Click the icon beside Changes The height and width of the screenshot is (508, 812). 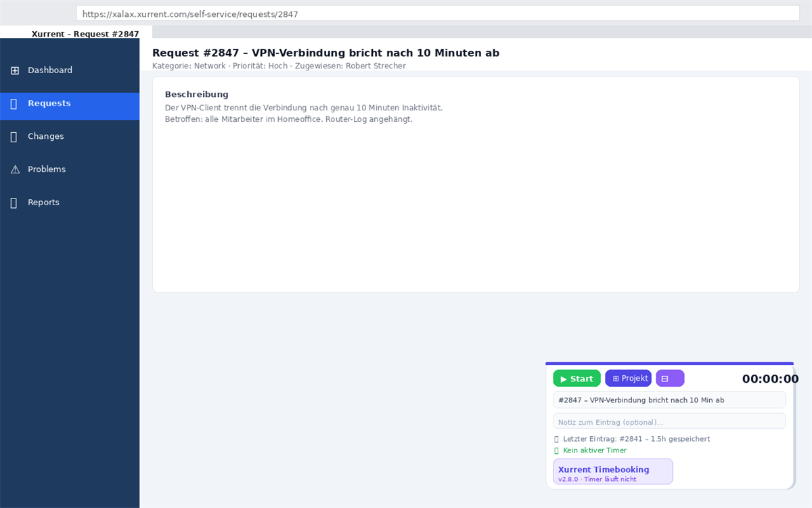click(14, 137)
